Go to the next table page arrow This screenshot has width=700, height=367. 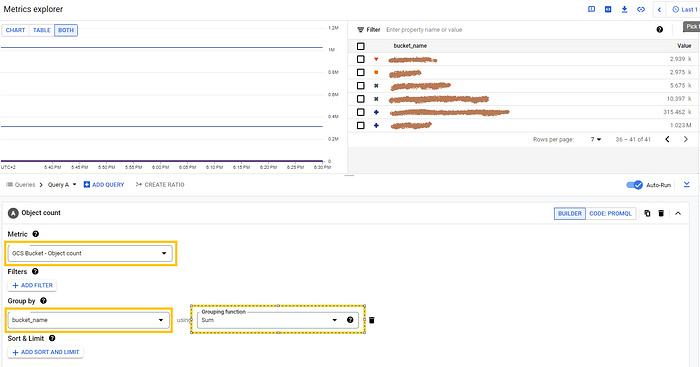click(686, 139)
